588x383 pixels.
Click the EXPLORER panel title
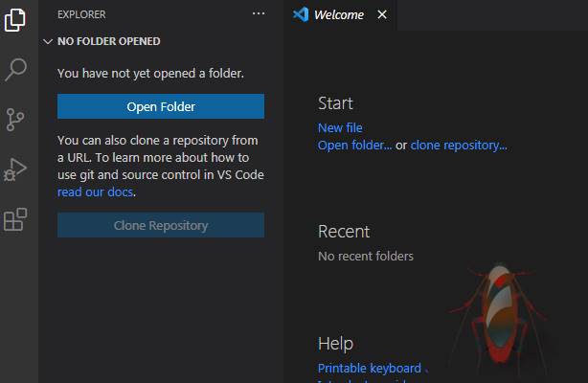(81, 14)
